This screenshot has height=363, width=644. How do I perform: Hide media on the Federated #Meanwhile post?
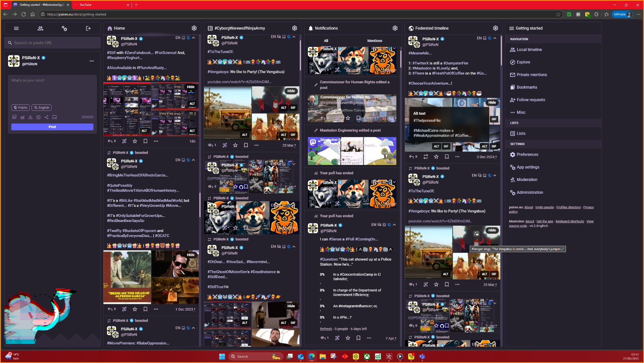pos(492,102)
